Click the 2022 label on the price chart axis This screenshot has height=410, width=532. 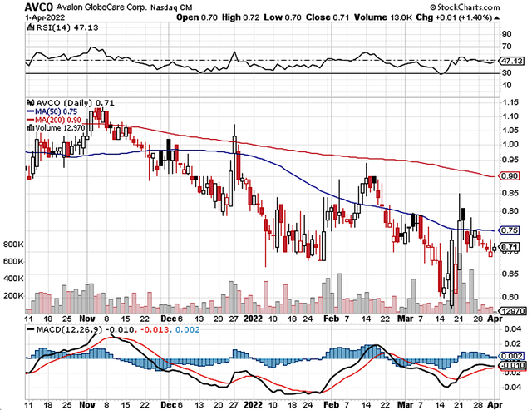253,319
